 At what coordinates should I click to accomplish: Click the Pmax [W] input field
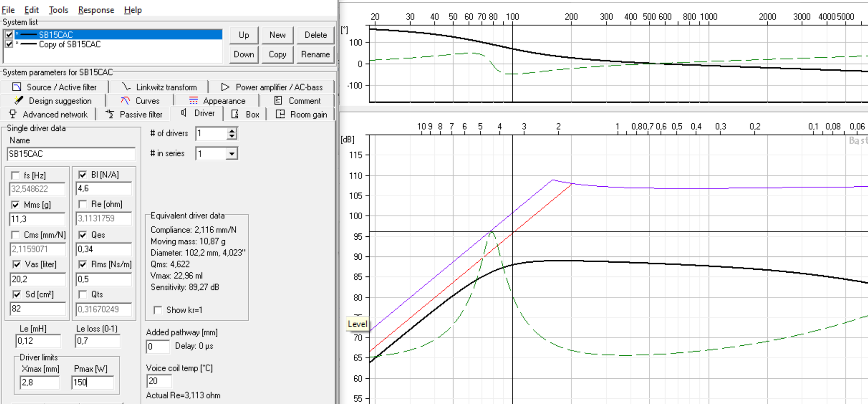[93, 383]
